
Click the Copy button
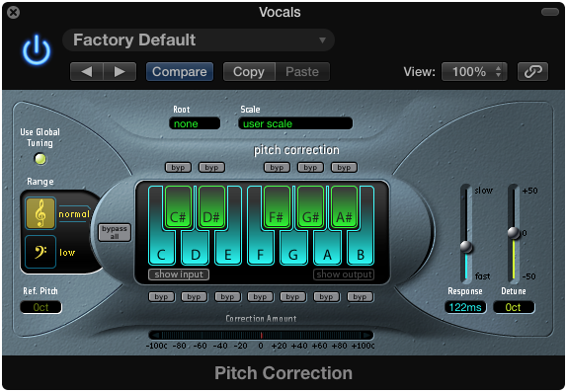tap(249, 71)
